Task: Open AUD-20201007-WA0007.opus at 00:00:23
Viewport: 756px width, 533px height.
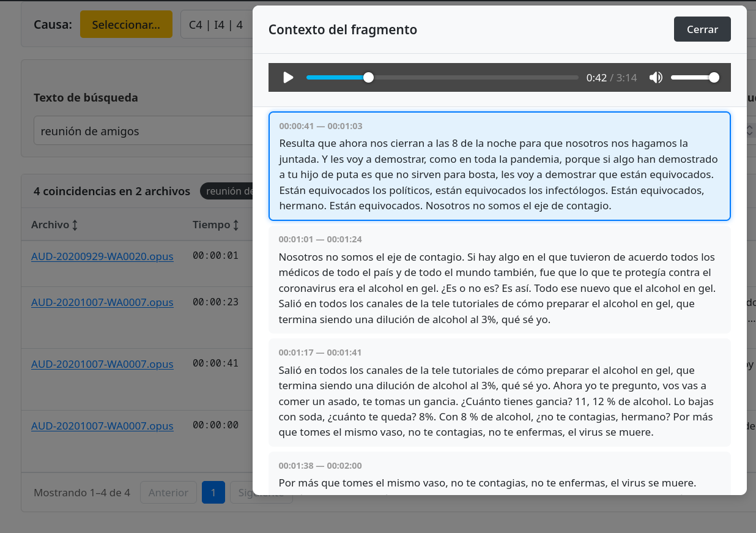Action: coord(102,302)
